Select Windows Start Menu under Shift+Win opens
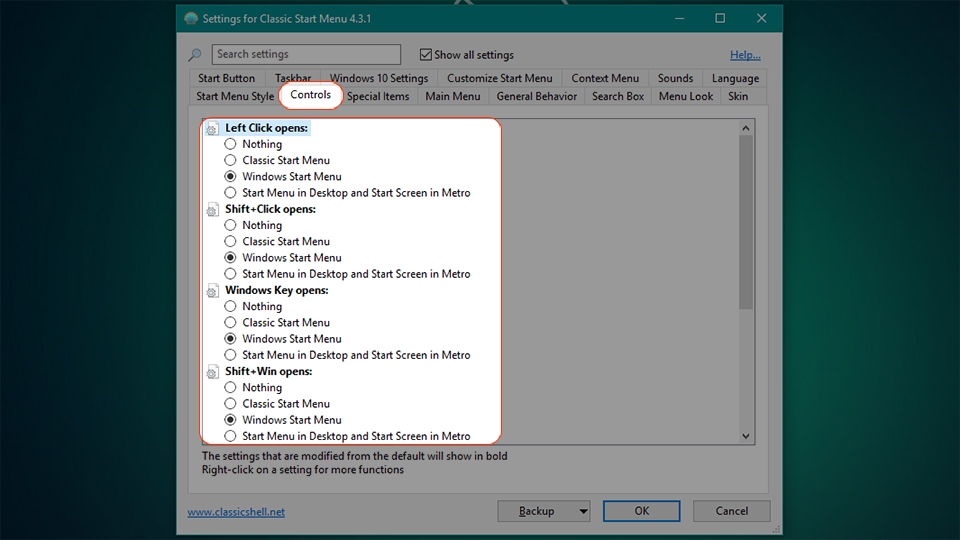This screenshot has width=960, height=540. tap(230, 420)
